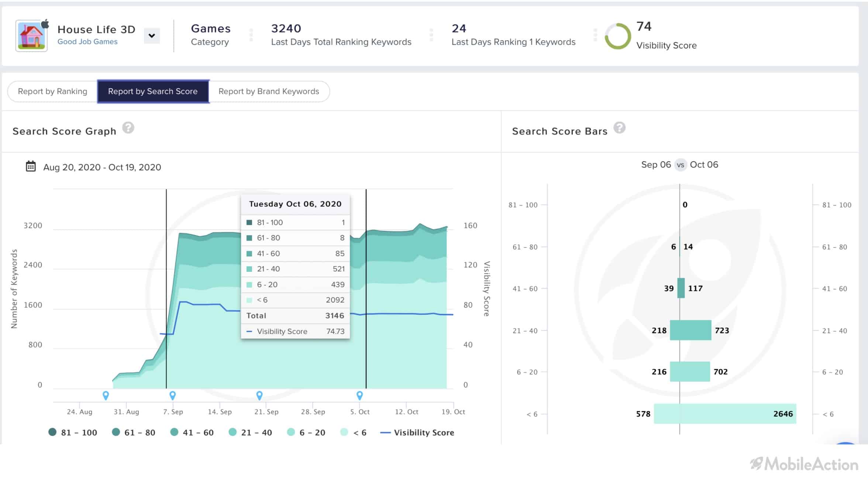Toggle the 21 – 40 legend series
Screen dimensions: 868x489
tap(250, 432)
